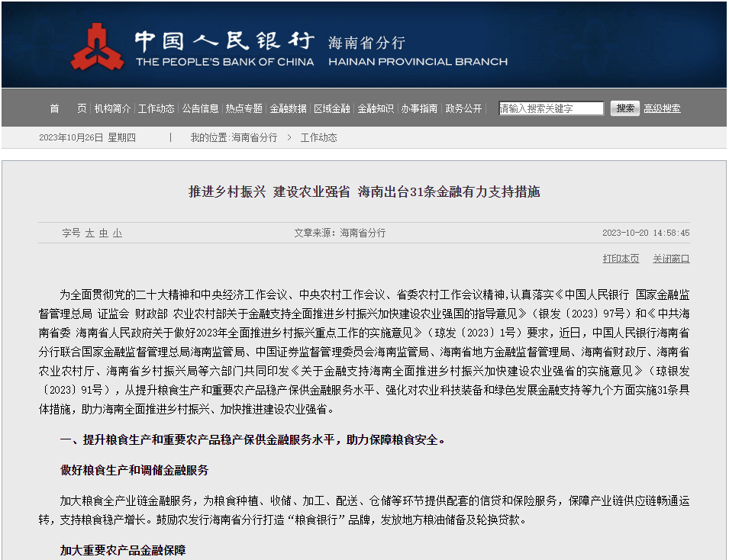This screenshot has width=729, height=560.
Task: Open the 政务公开 menu item
Action: tap(464, 108)
